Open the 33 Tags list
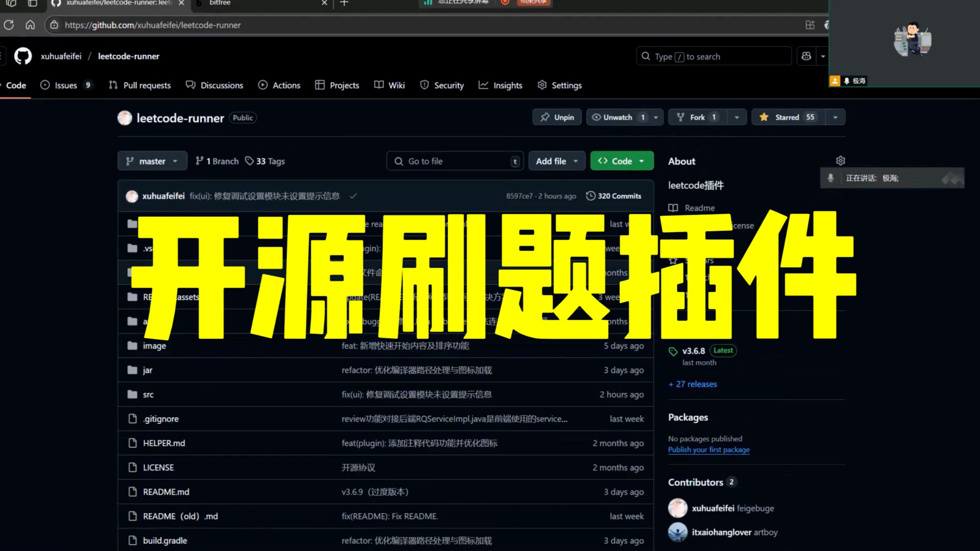Image resolution: width=980 pixels, height=551 pixels. pos(265,161)
